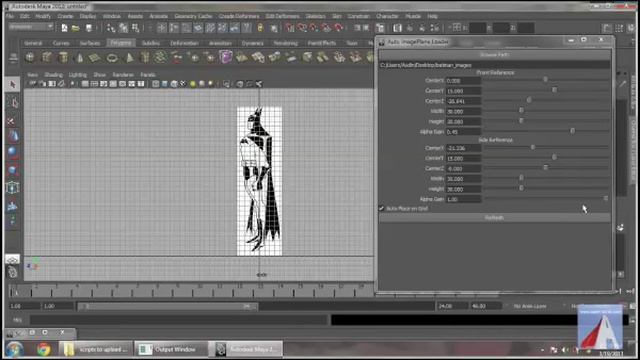Choose the Lasso select tool
The width and height of the screenshot is (640, 360).
(x=13, y=102)
